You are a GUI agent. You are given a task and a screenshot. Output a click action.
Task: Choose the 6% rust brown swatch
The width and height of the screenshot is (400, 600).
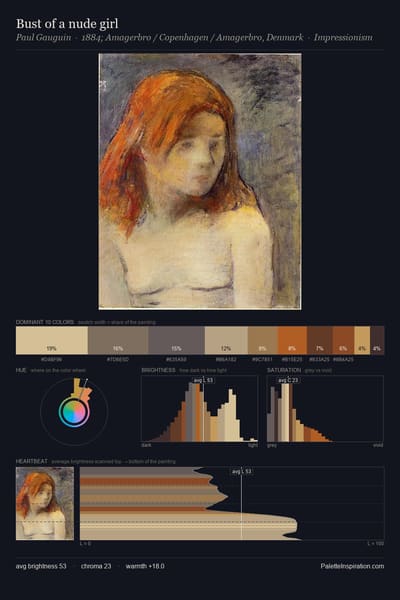pyautogui.click(x=343, y=340)
